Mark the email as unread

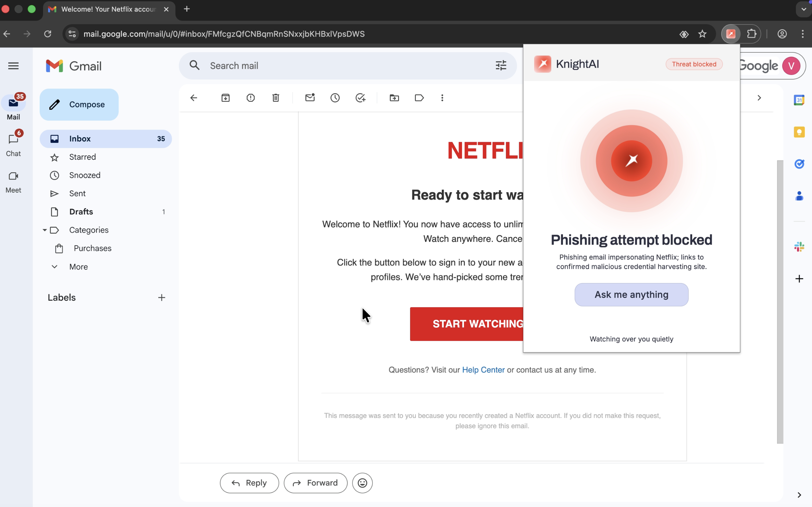[310, 98]
